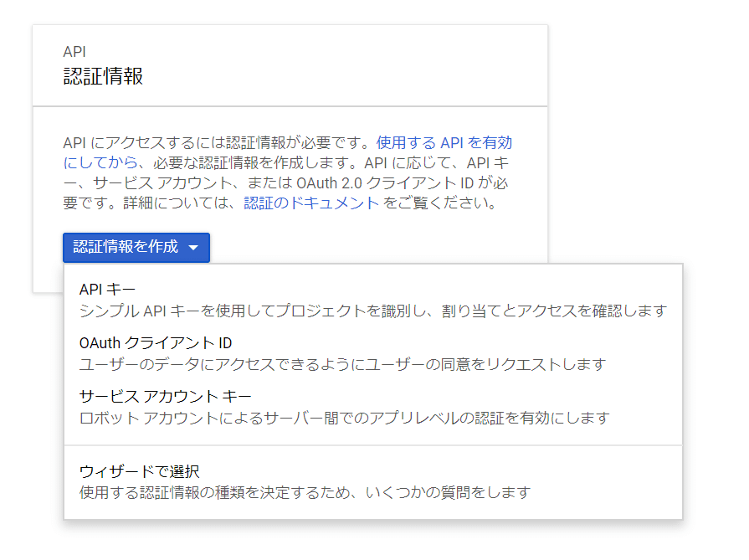This screenshot has width=749, height=560.
Task: Click the 認証情報 heading text
Action: point(103,76)
